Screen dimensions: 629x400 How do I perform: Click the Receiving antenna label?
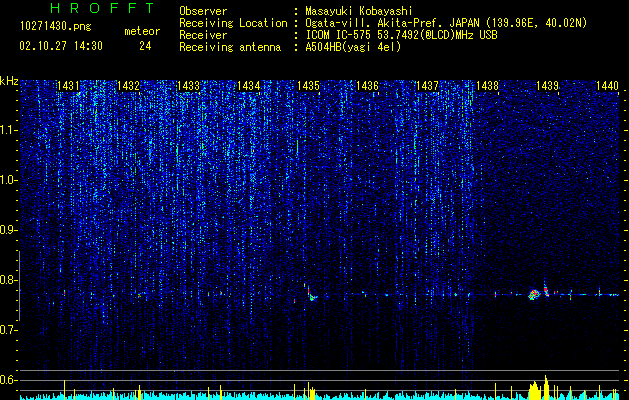230,47
